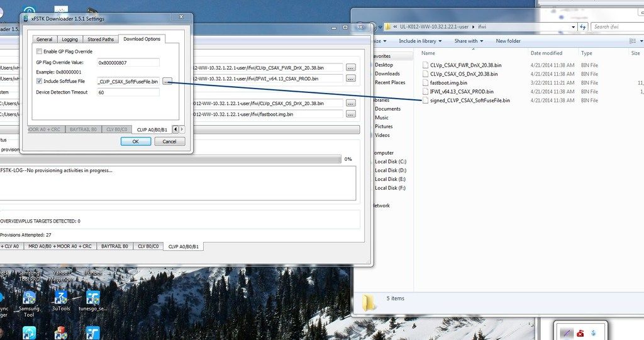Click OK in the Settings dialog
This screenshot has width=644, height=340.
[x=136, y=141]
